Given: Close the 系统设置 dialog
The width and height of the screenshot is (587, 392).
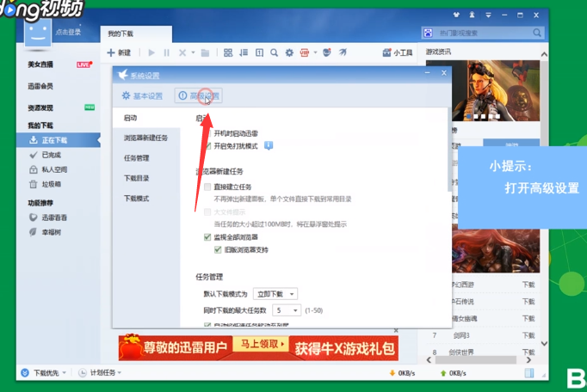Looking at the screenshot, I should click(x=444, y=73).
